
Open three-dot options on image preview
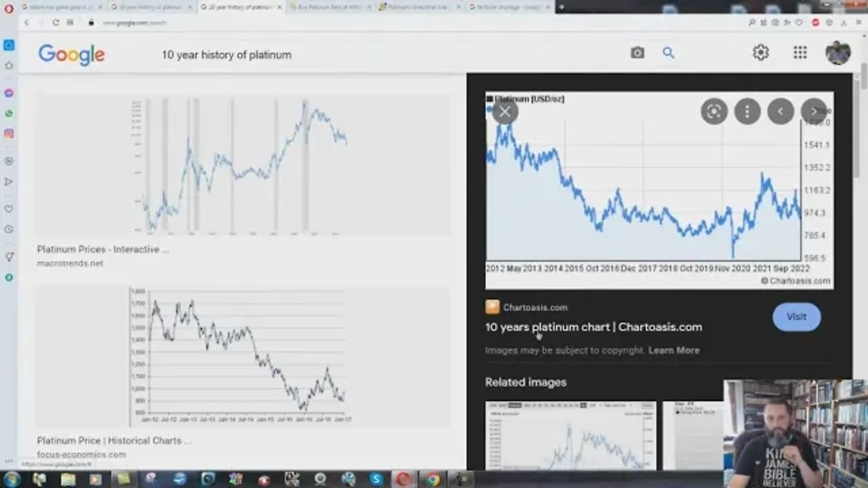747,112
